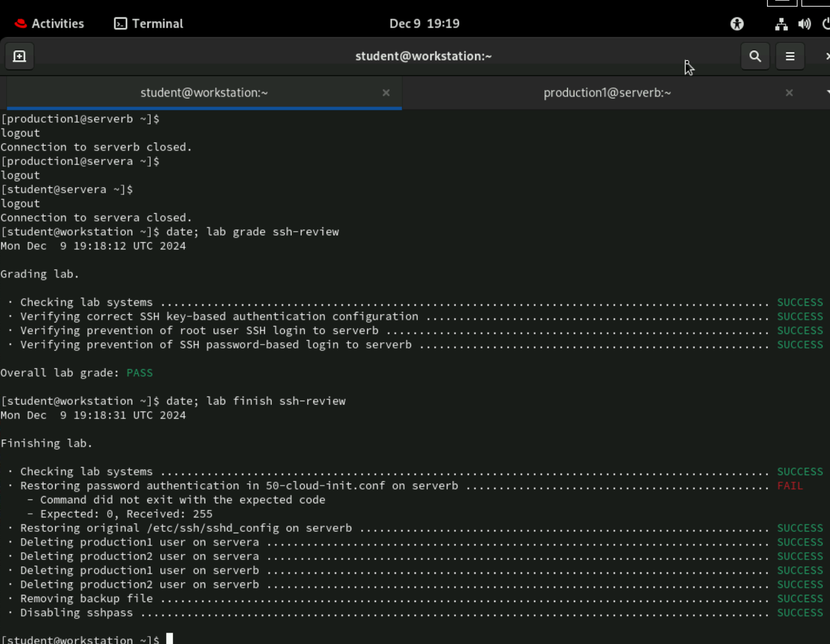Open the hamburger menu in the header bar
The height and width of the screenshot is (644, 830).
[x=790, y=56]
